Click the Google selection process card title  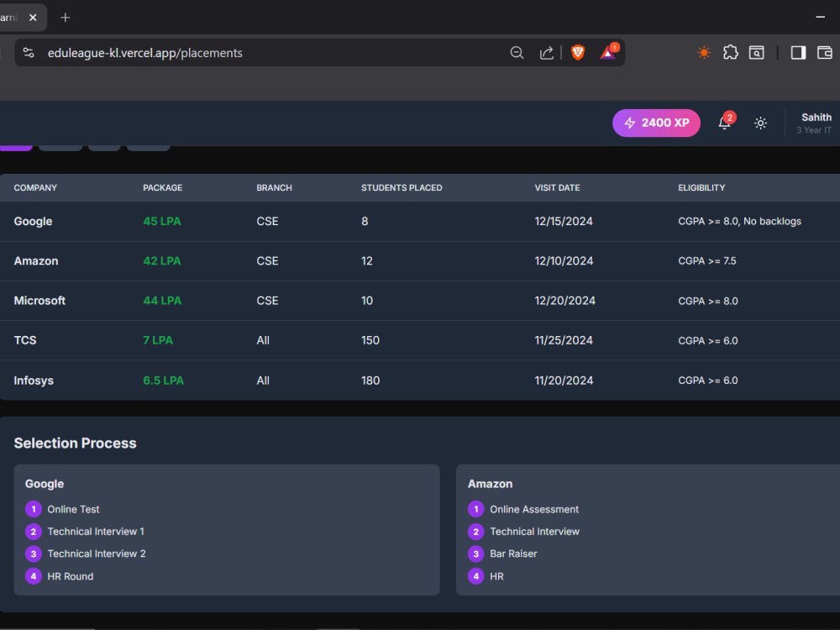tap(45, 484)
